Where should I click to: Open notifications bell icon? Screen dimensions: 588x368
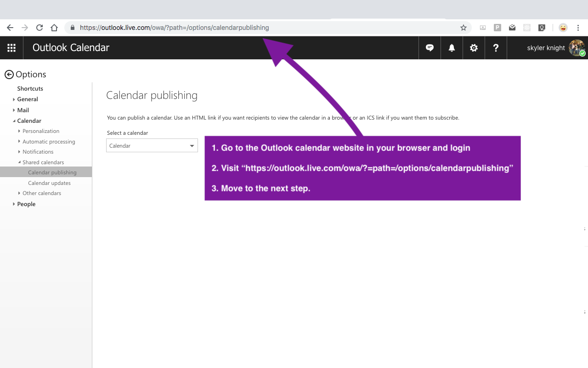(x=452, y=48)
